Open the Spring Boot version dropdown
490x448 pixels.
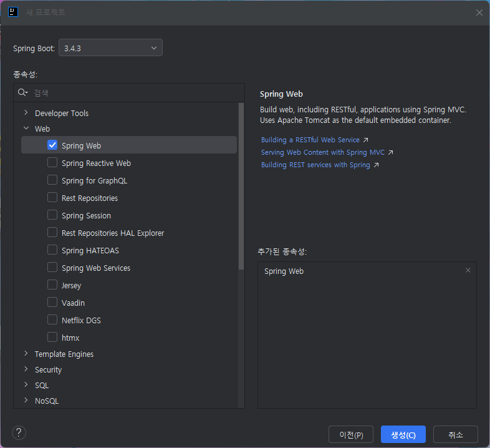coord(110,48)
